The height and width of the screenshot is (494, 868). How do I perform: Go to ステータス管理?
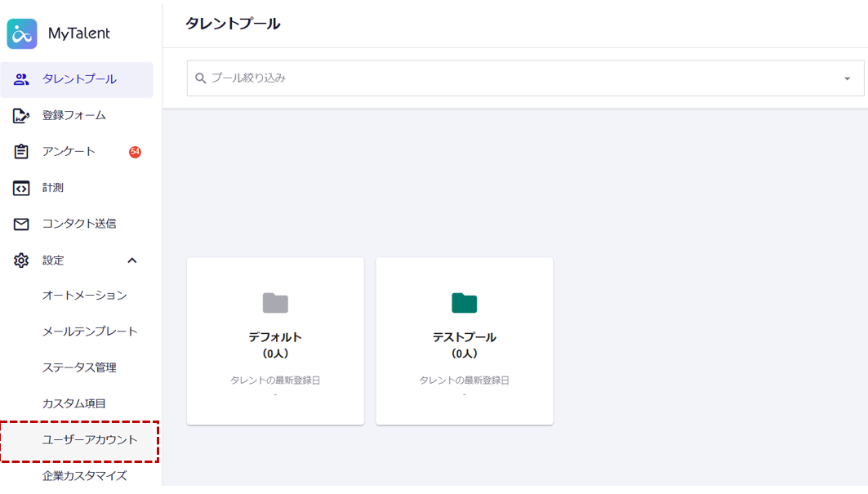click(x=79, y=367)
